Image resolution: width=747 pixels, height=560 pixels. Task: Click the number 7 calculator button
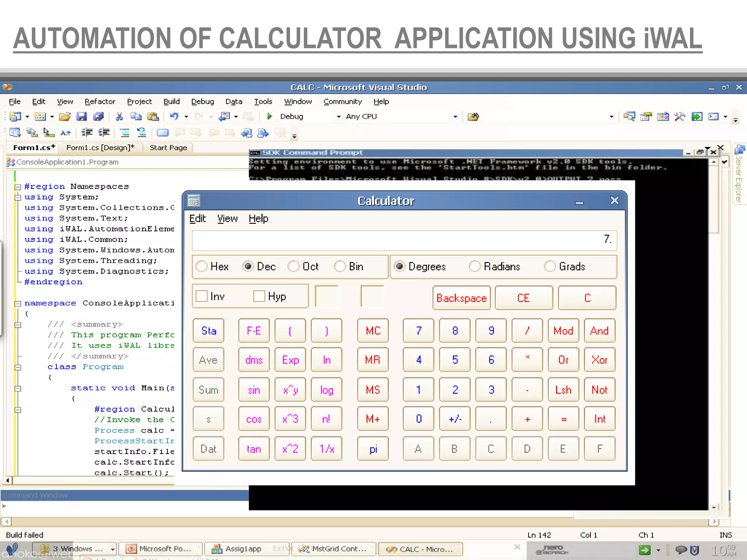point(418,331)
